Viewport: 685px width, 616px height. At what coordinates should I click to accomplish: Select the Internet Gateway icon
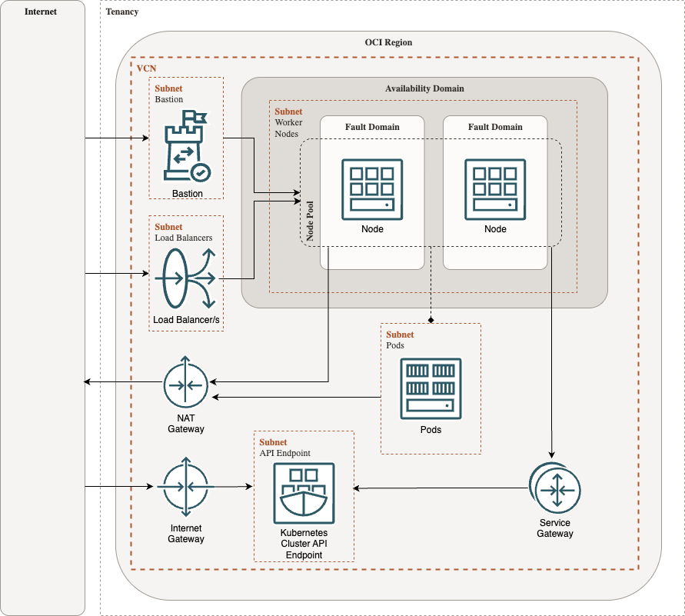coord(185,487)
